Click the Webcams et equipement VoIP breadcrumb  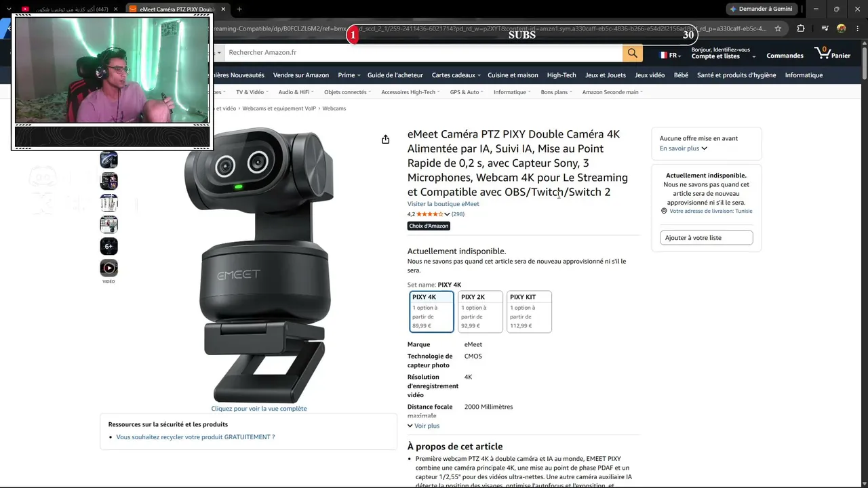(x=279, y=108)
